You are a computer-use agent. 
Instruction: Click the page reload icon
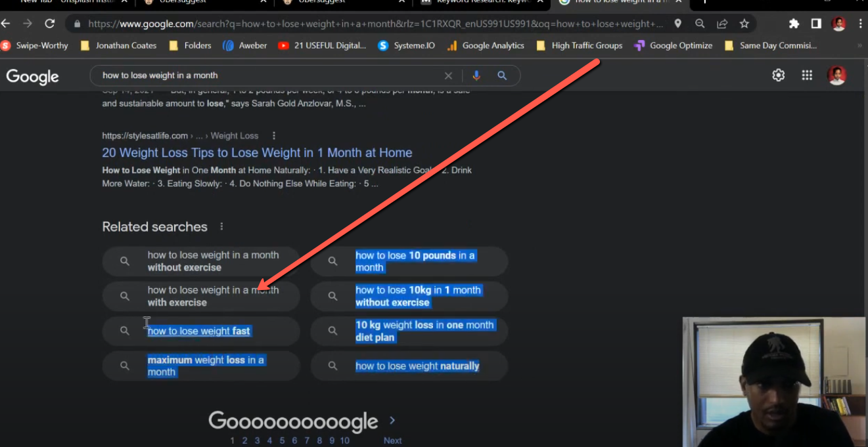tap(49, 23)
